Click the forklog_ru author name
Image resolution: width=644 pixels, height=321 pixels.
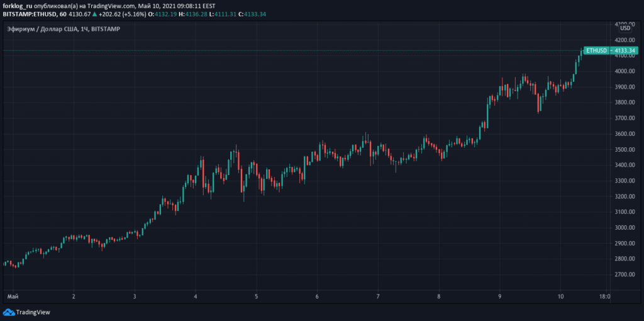click(18, 6)
